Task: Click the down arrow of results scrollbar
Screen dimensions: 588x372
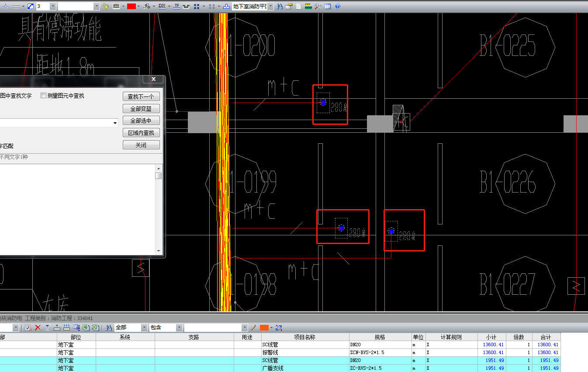Action: [x=159, y=251]
